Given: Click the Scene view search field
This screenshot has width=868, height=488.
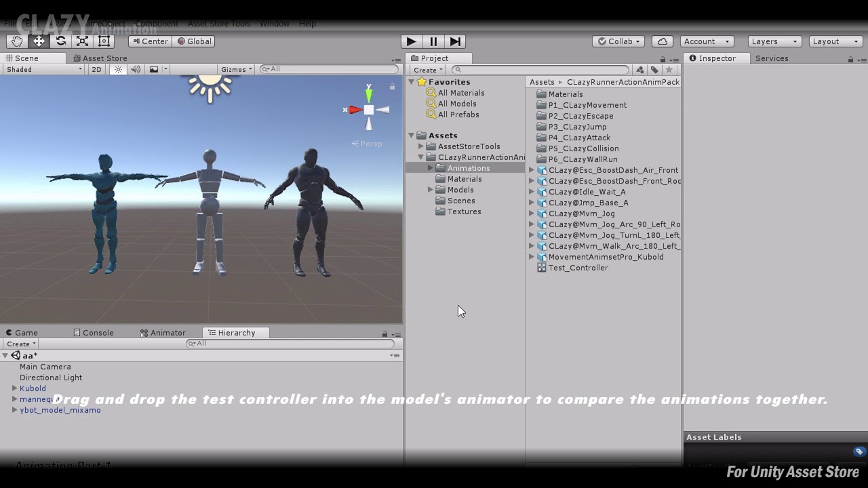Looking at the screenshot, I should 329,69.
